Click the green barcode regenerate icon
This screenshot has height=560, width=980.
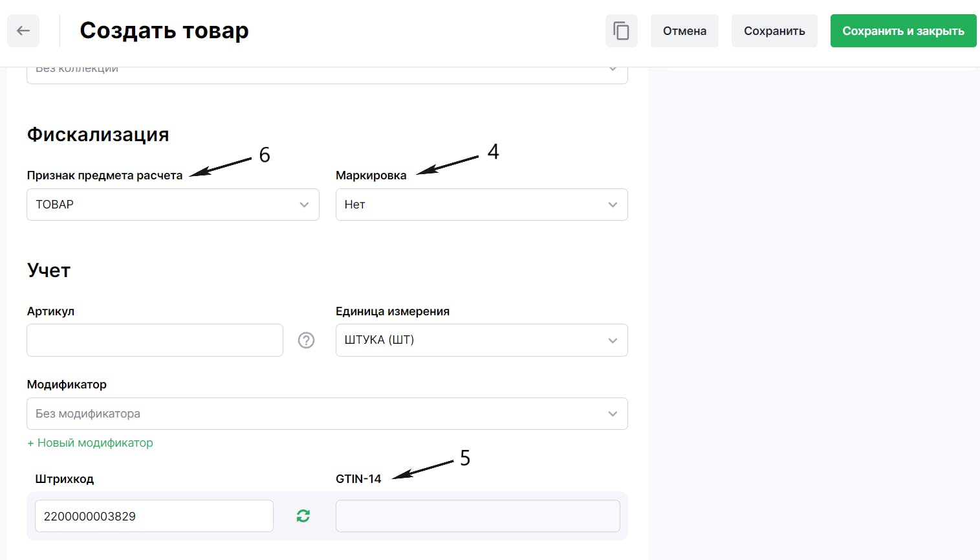coord(303,516)
